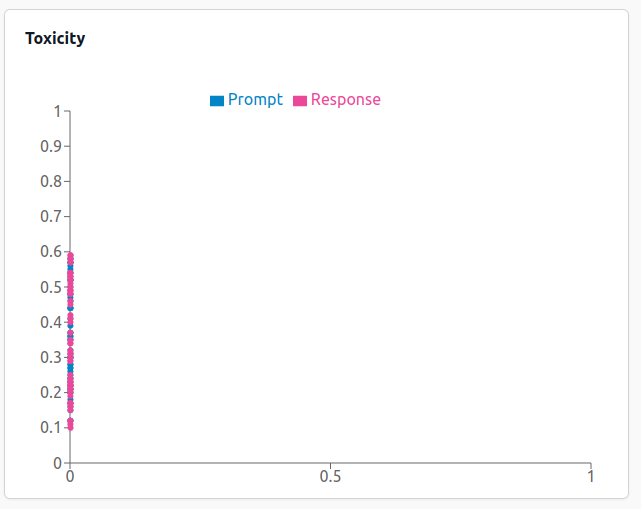Select the topmost pink Response data point
This screenshot has height=509, width=641.
[70, 256]
